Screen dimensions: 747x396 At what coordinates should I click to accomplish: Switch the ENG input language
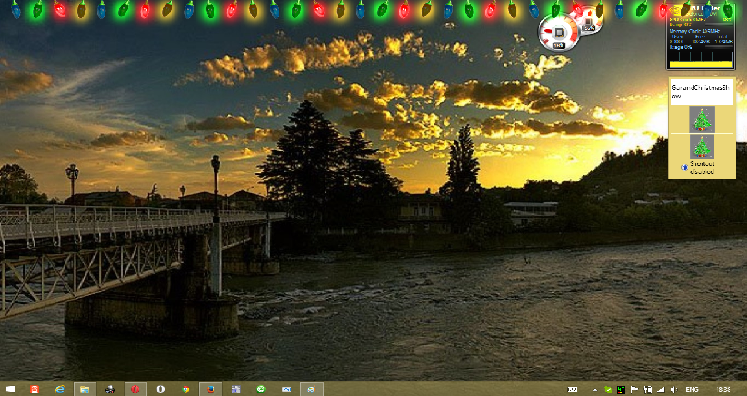(x=692, y=389)
